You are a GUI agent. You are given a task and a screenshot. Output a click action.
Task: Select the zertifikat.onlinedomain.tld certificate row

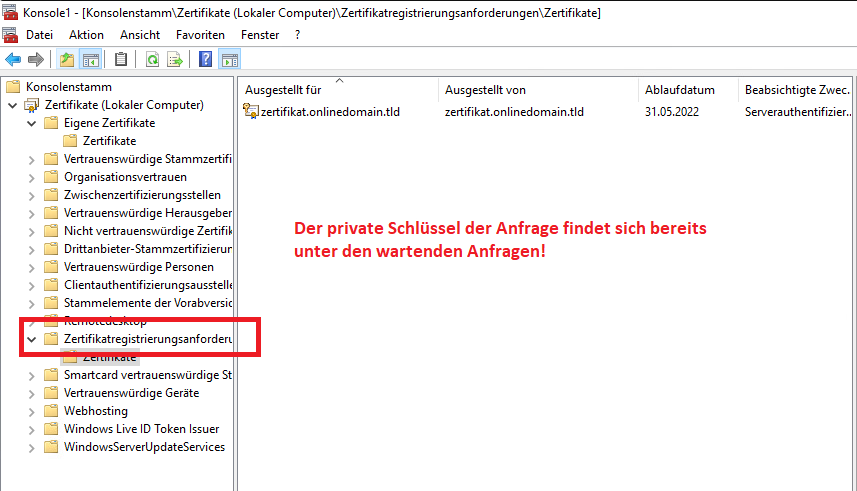coord(329,112)
